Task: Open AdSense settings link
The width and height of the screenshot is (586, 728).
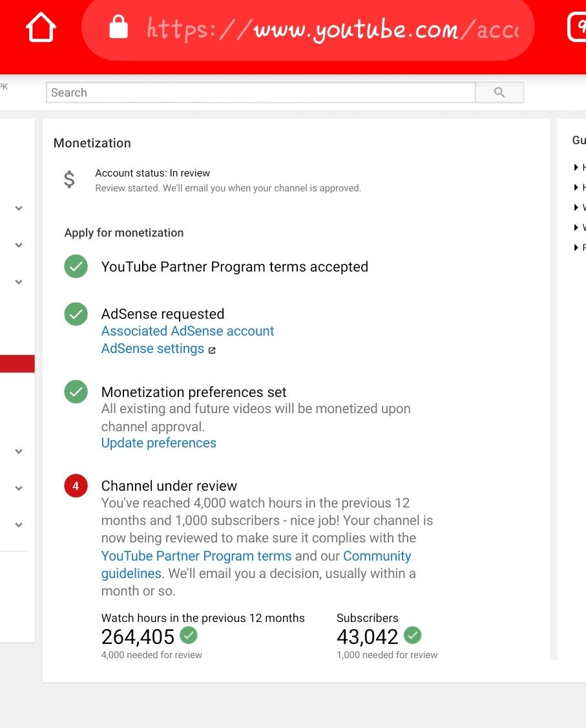Action: (152, 348)
